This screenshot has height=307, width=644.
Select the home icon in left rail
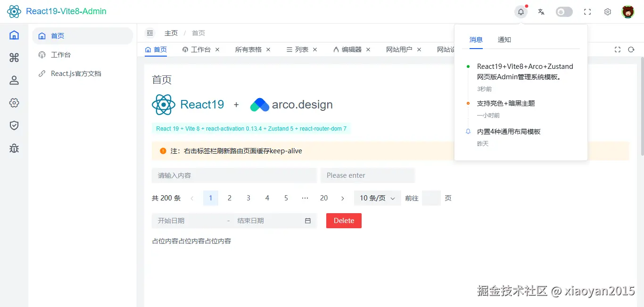coord(14,35)
